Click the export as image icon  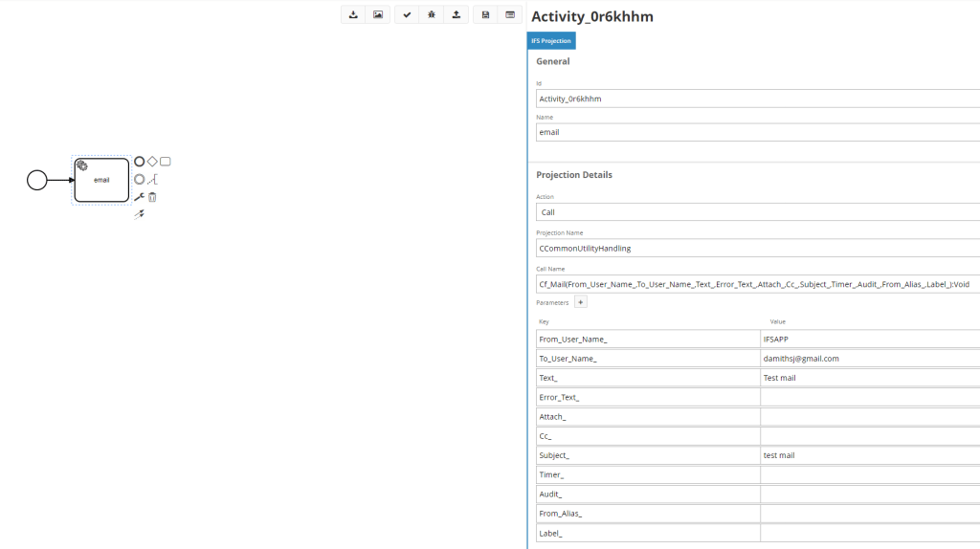(378, 15)
